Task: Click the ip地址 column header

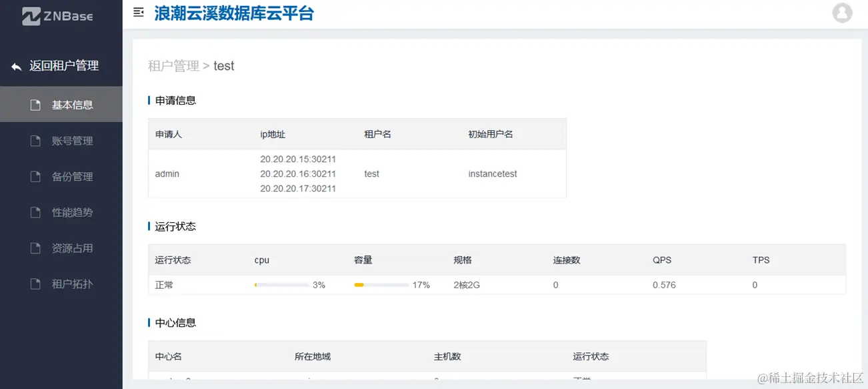Action: pos(273,134)
